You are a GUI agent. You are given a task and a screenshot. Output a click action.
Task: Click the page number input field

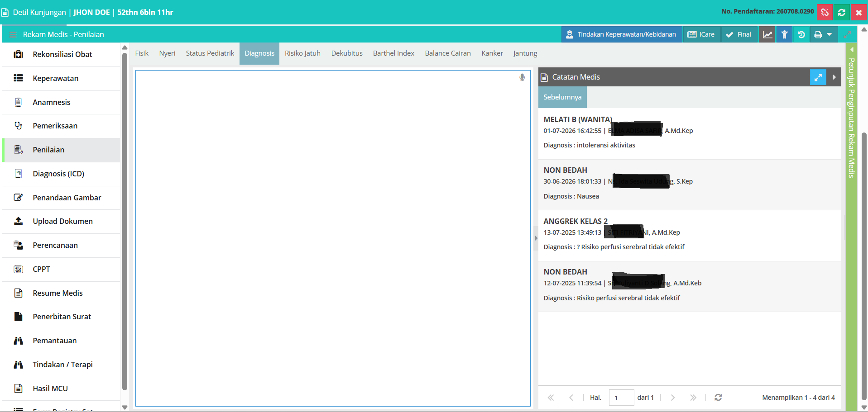click(621, 398)
